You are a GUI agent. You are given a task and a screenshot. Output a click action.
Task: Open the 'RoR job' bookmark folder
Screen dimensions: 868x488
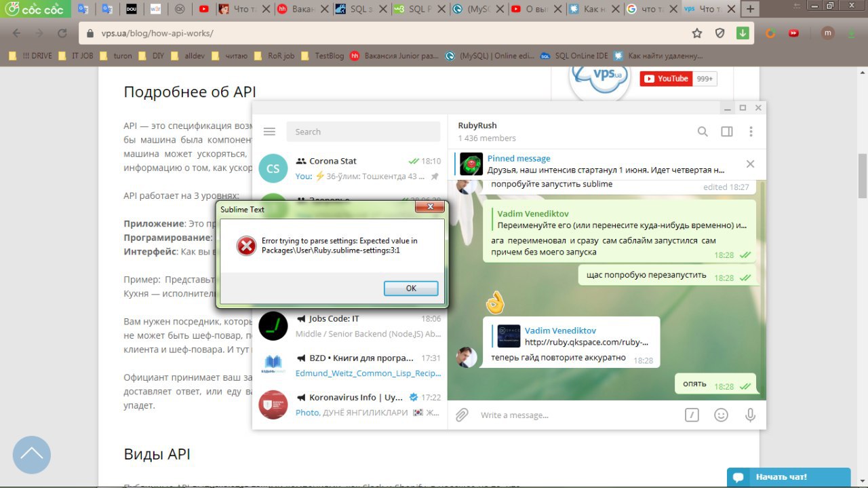coord(275,56)
